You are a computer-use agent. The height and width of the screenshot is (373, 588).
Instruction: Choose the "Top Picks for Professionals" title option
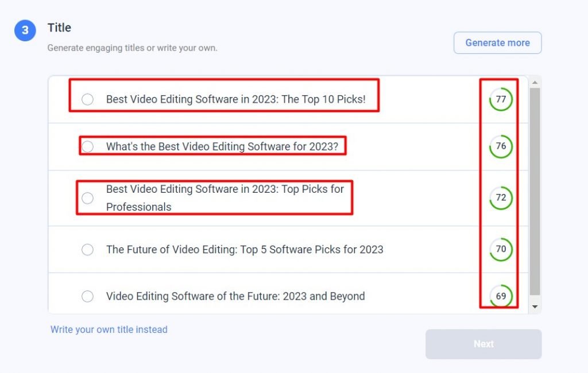87,198
